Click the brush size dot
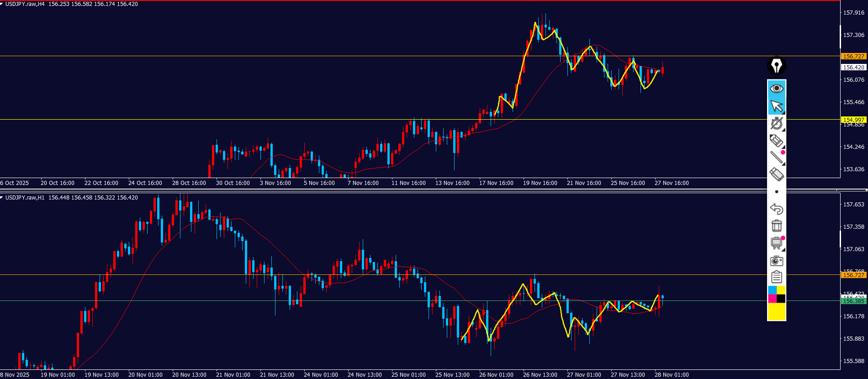 tap(777, 192)
